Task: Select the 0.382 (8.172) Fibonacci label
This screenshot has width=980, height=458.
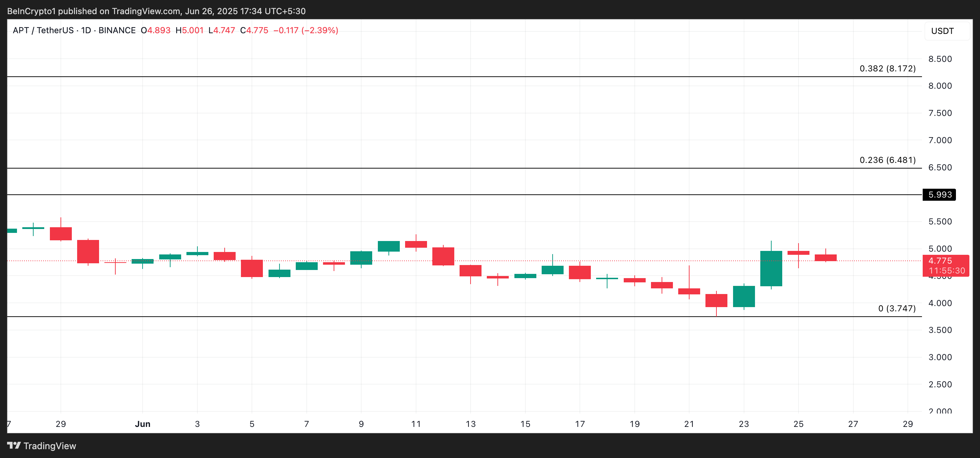Action: [887, 69]
